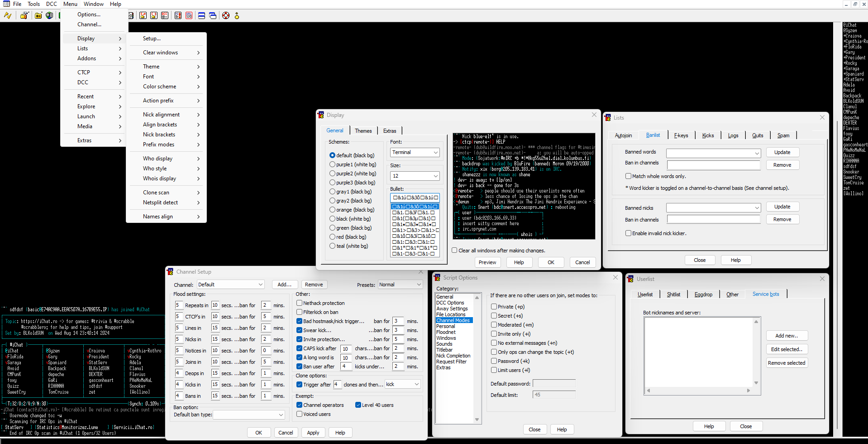Click the lifebuoy help toolbar icon

coord(226,15)
